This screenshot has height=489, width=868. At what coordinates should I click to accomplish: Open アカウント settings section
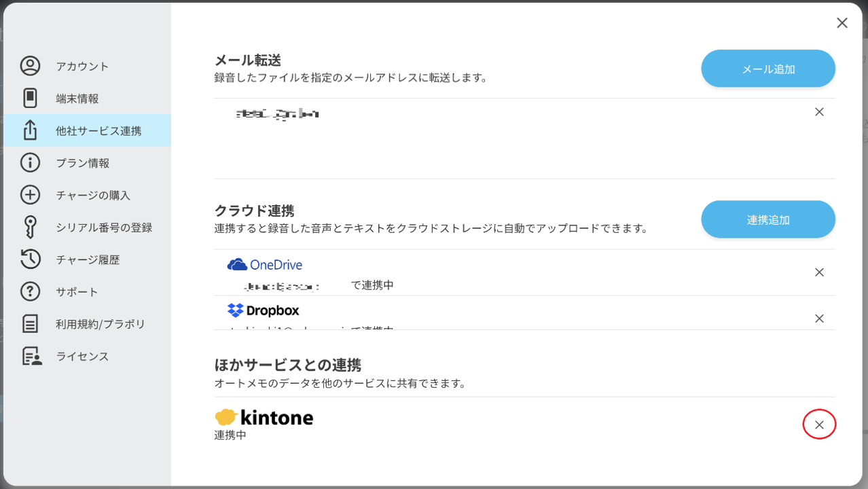[82, 67]
